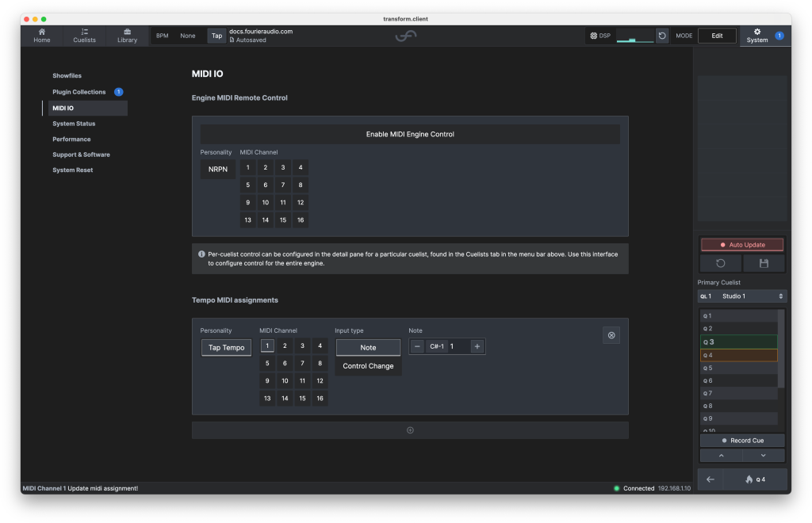Click the DSP meter reset icon

(x=662, y=36)
